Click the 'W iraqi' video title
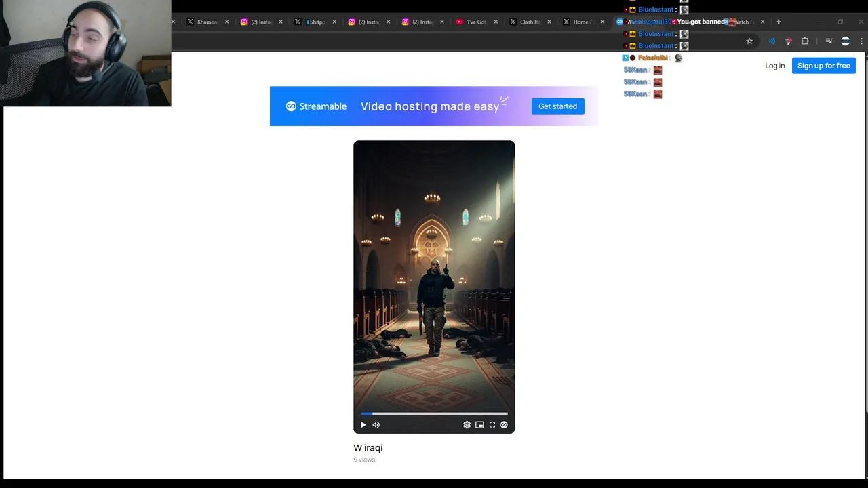 [x=368, y=448]
